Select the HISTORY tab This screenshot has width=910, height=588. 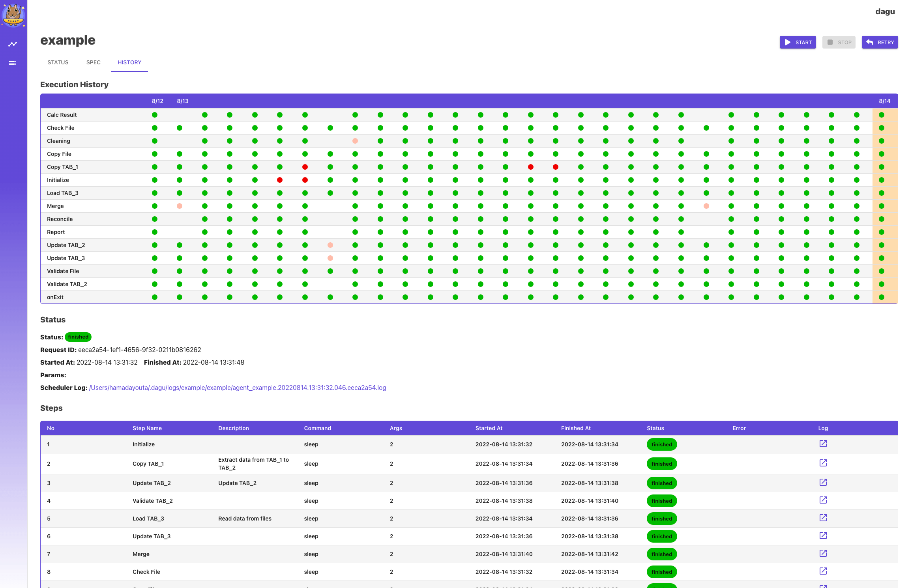(x=129, y=62)
